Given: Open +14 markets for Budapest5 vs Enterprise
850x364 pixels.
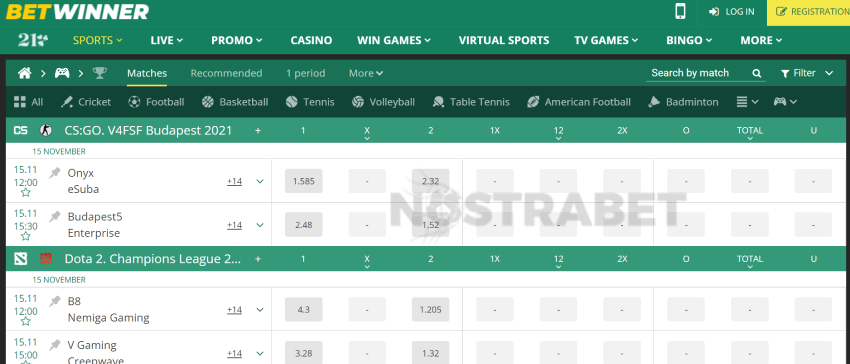Looking at the screenshot, I should click(x=234, y=225).
